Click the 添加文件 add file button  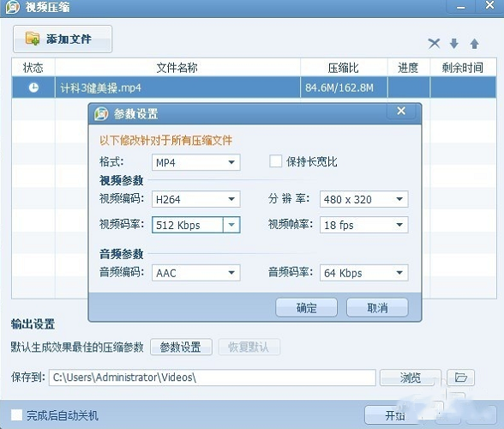pos(63,39)
